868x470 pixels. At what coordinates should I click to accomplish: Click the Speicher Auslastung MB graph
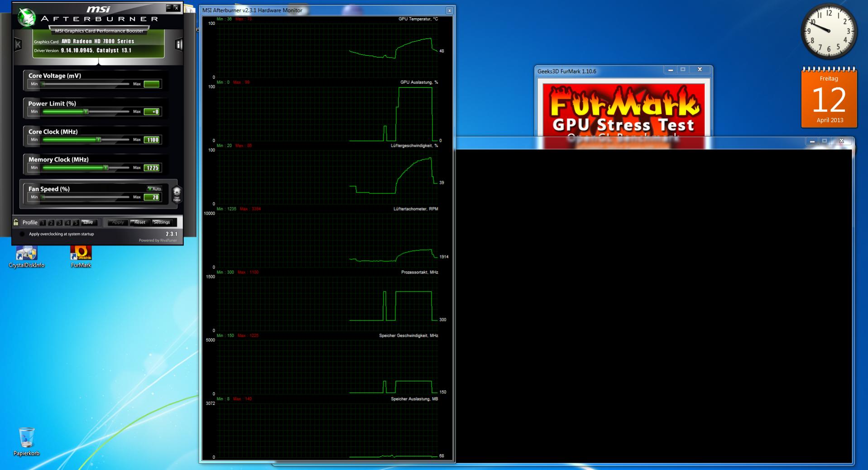[327, 430]
